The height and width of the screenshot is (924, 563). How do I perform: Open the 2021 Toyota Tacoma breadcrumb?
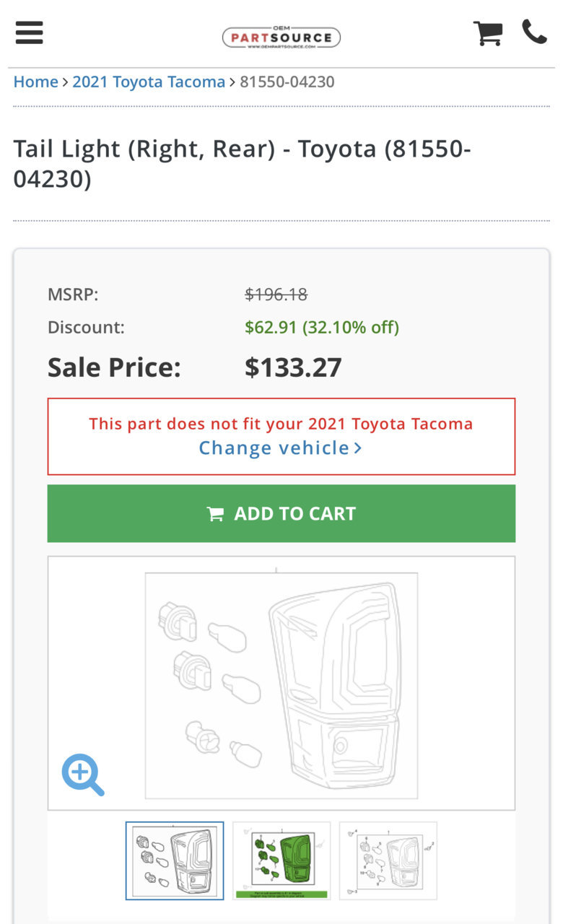[x=149, y=82]
